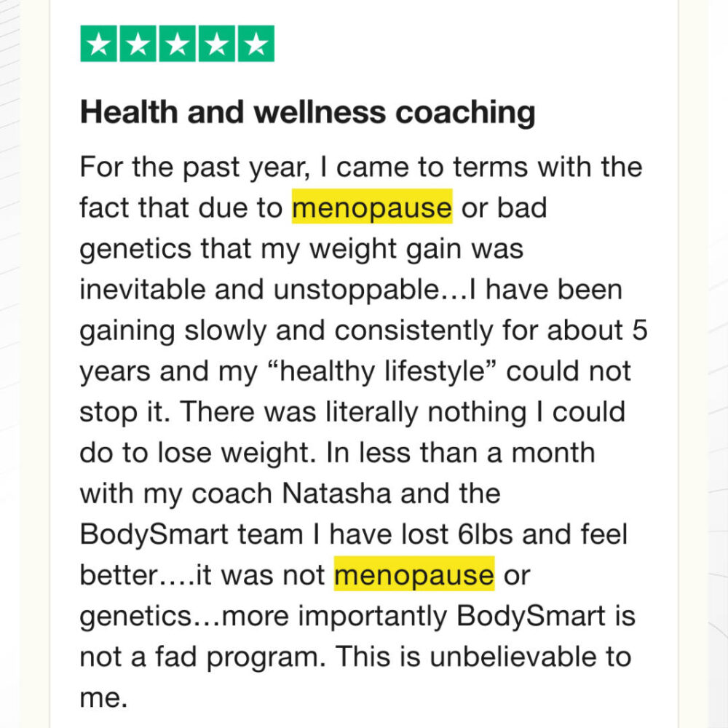The image size is (728, 728).
Task: Click the second green rating star
Action: 138,44
